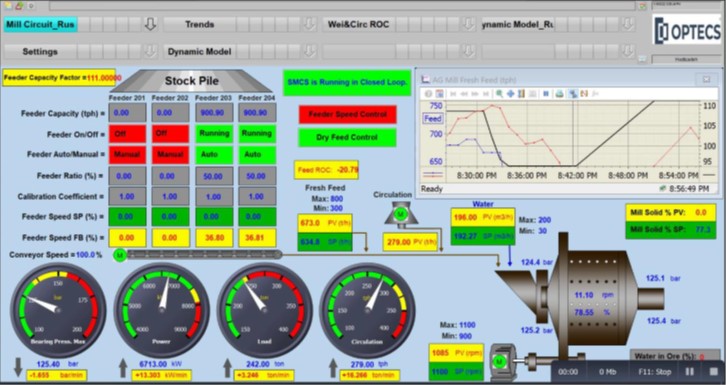Viewport: 726px width, 385px height.
Task: Expand dropdown arrow next to Trends
Action: [309, 24]
